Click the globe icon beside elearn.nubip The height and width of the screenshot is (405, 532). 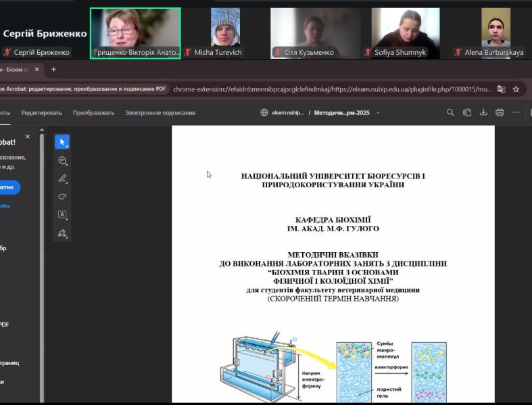[x=264, y=113]
